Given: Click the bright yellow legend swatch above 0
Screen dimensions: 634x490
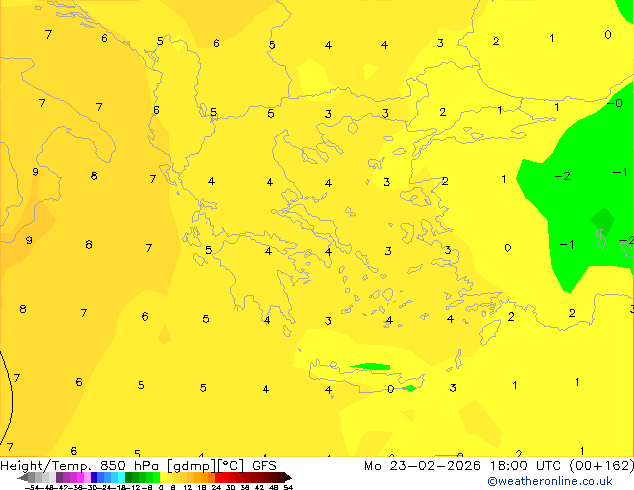Looking at the screenshot, I should coord(163,477).
